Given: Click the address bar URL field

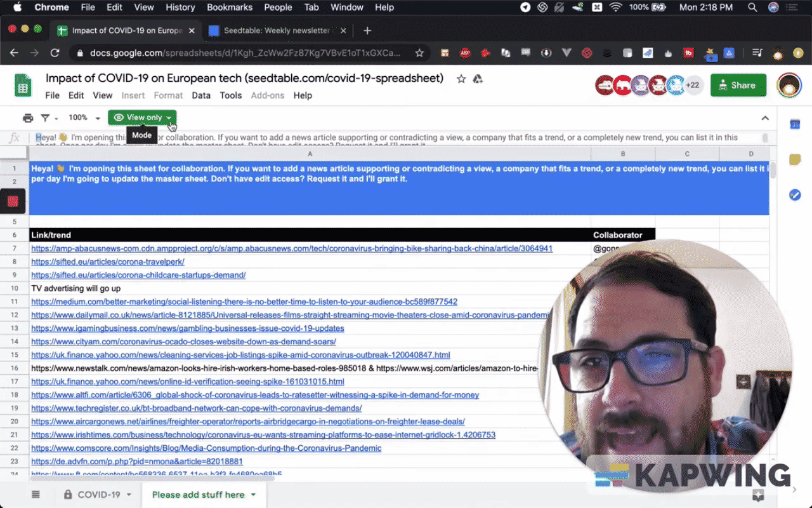Looking at the screenshot, I should [246, 53].
